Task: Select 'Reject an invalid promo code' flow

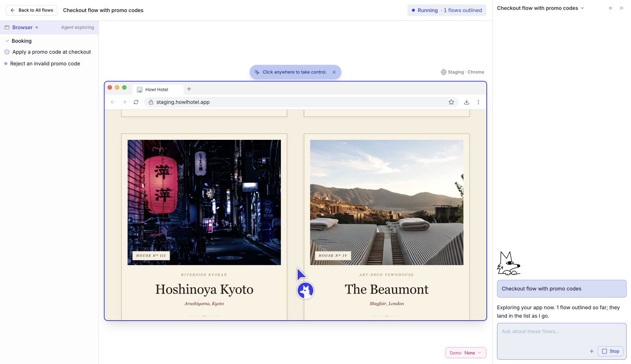Action: coord(45,64)
